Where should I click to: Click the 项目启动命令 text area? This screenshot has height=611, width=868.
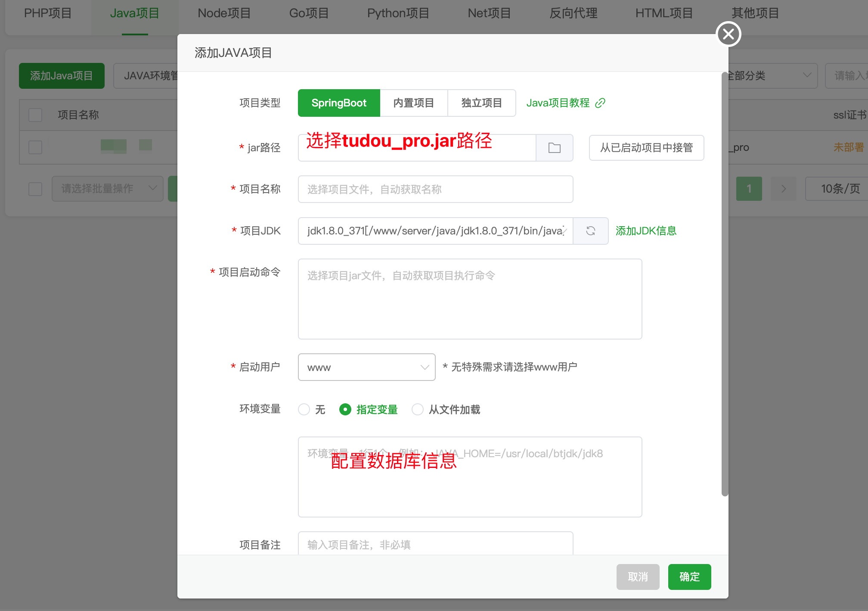point(469,299)
